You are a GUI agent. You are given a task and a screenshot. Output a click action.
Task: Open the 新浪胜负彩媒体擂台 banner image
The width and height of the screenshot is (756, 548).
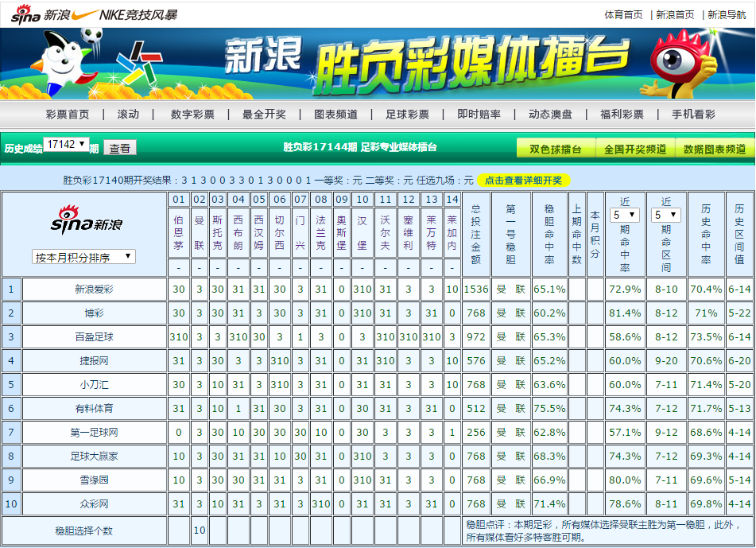tap(378, 64)
